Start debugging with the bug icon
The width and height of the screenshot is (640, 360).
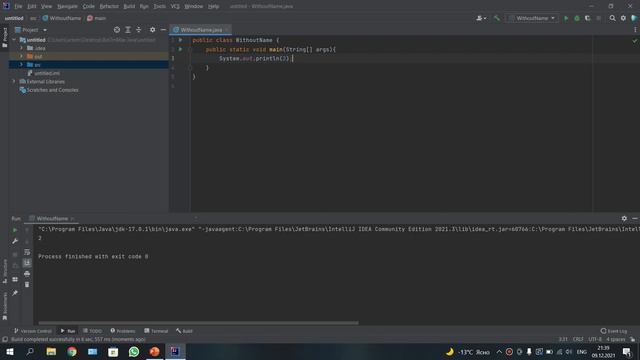(x=577, y=18)
